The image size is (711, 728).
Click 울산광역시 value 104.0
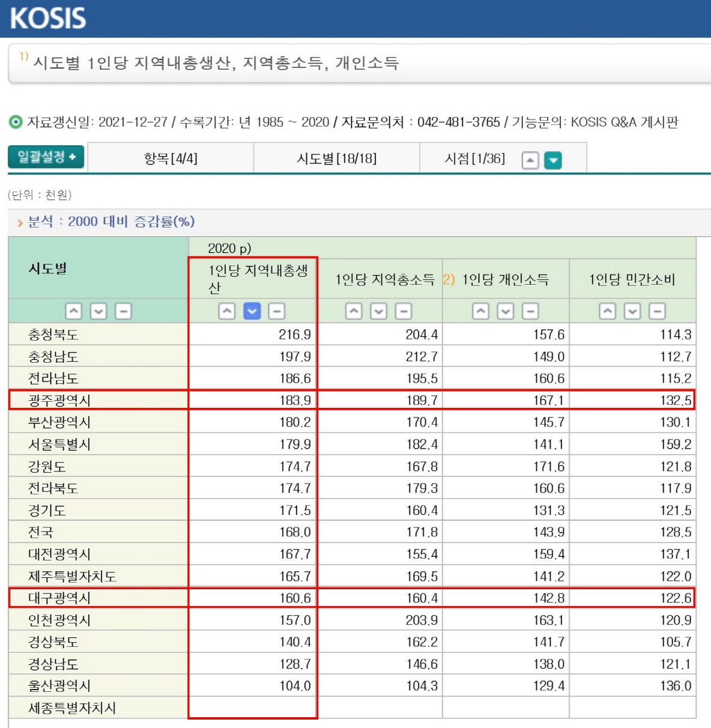tap(295, 686)
